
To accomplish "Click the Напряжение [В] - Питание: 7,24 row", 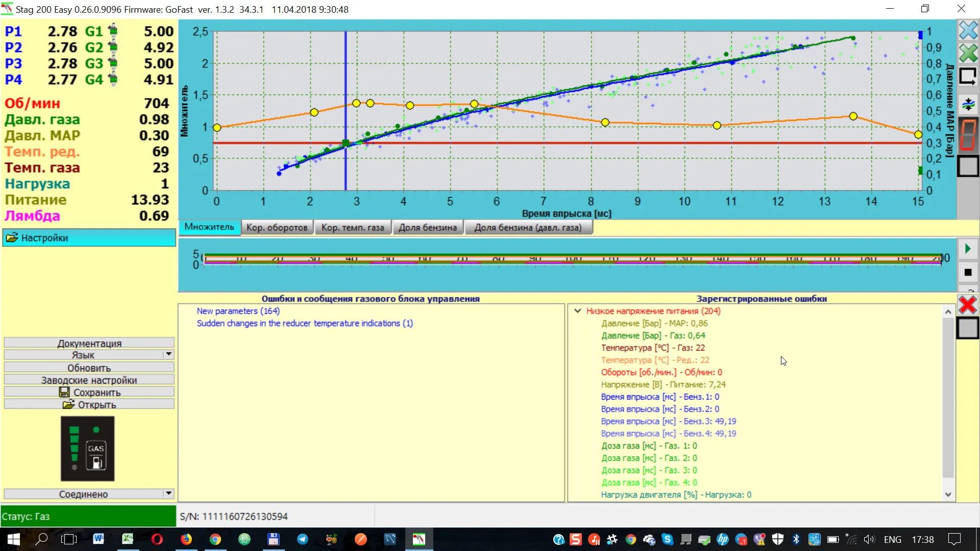I will [663, 384].
